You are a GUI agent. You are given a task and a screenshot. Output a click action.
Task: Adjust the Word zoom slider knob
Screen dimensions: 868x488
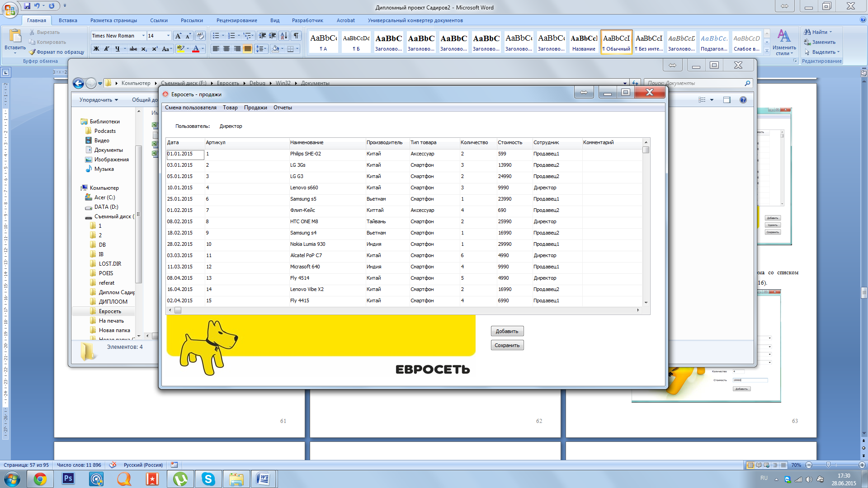[x=828, y=465]
